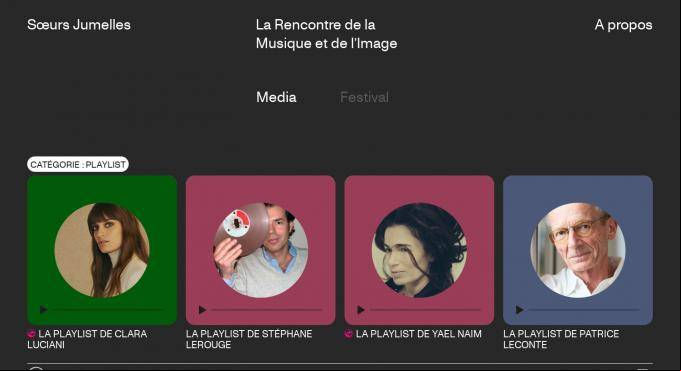Play Stéphane Lerouge's playlist
Viewport: 681px width, 371px height.
tap(202, 310)
